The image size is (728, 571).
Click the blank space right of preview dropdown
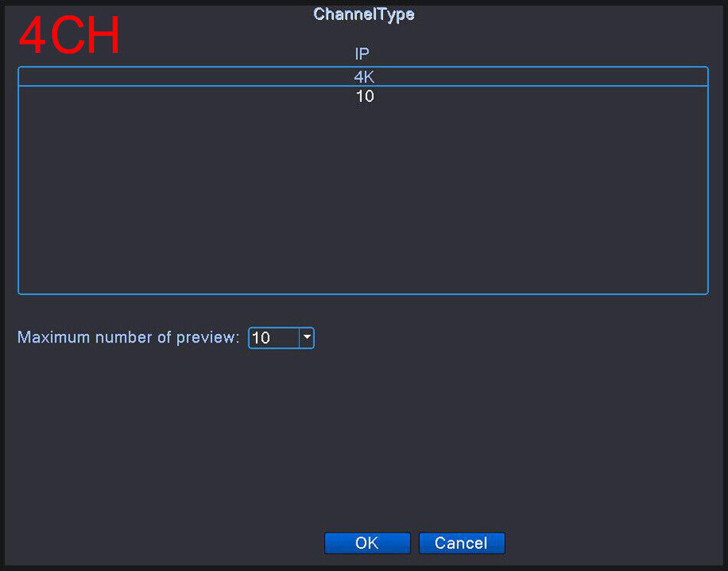point(510,337)
